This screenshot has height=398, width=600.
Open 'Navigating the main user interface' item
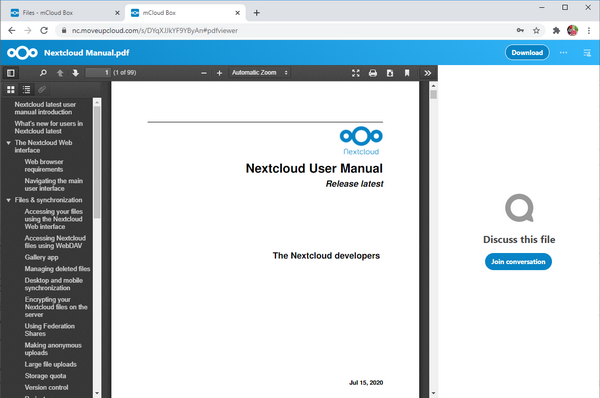54,185
